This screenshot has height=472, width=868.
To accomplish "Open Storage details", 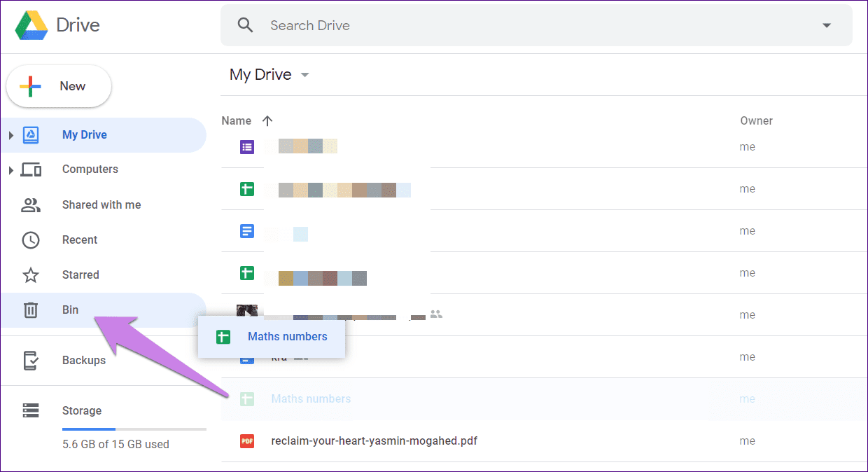I will click(82, 410).
